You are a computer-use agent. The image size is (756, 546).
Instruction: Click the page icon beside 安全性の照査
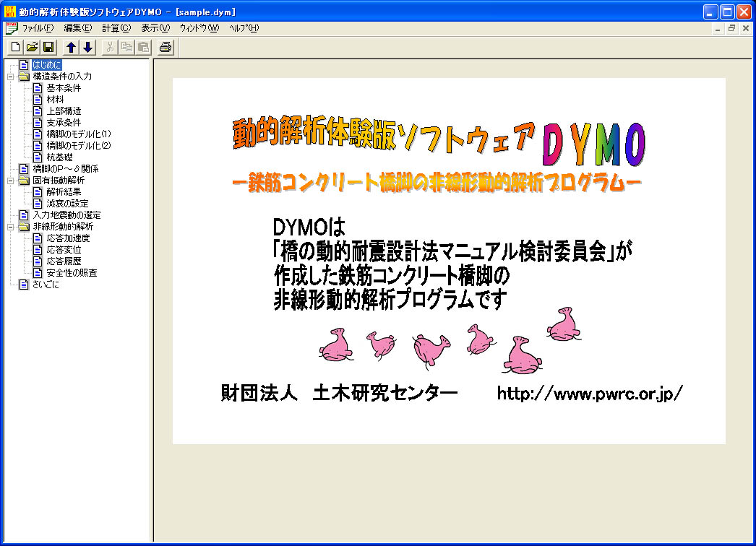pyautogui.click(x=38, y=273)
